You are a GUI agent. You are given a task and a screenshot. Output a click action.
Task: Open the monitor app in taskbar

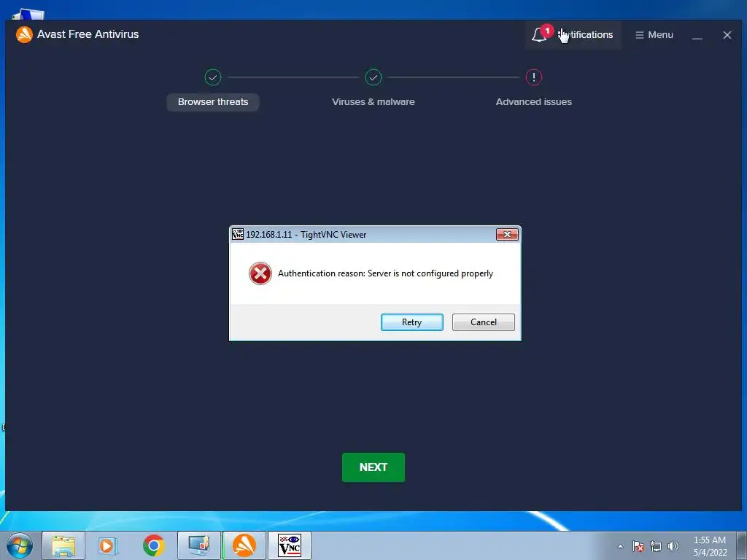[x=199, y=545]
